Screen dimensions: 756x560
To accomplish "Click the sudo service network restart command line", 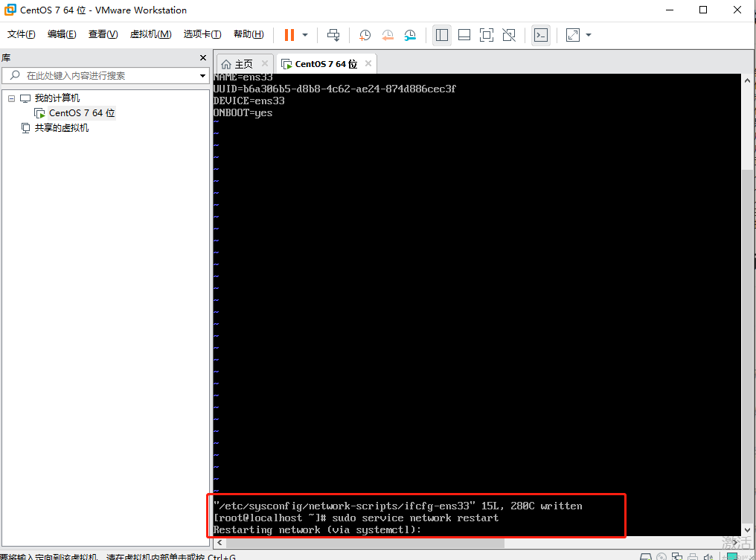I will pos(356,518).
